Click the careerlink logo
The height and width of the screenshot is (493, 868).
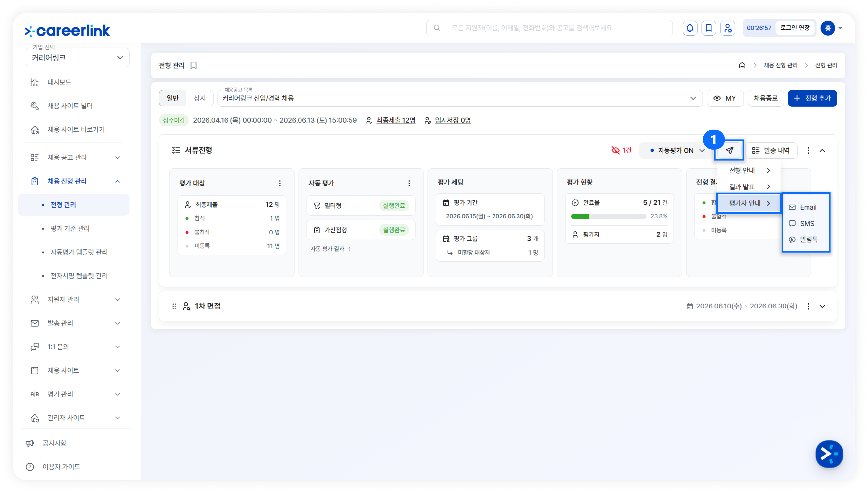coord(67,31)
